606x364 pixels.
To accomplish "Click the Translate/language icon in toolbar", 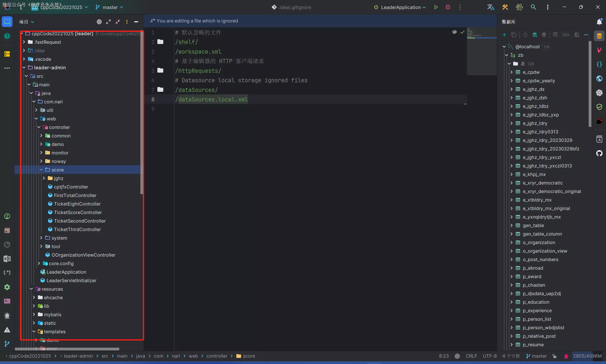I will 490,7.
